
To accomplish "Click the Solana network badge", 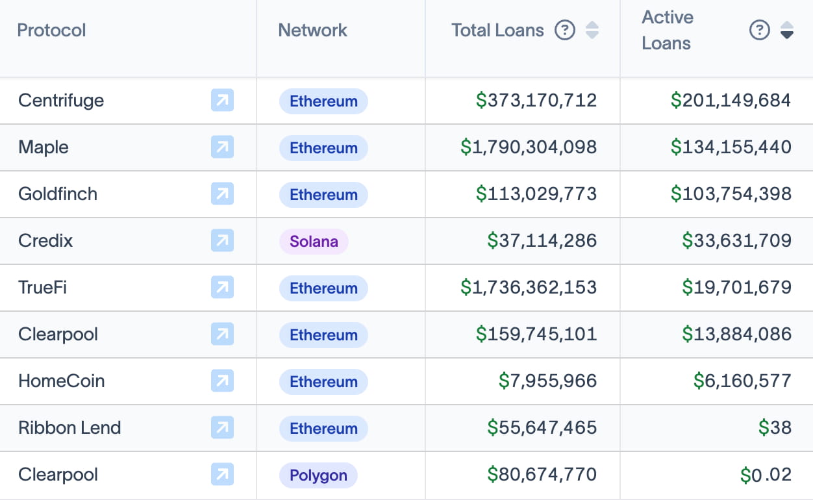I will [314, 242].
